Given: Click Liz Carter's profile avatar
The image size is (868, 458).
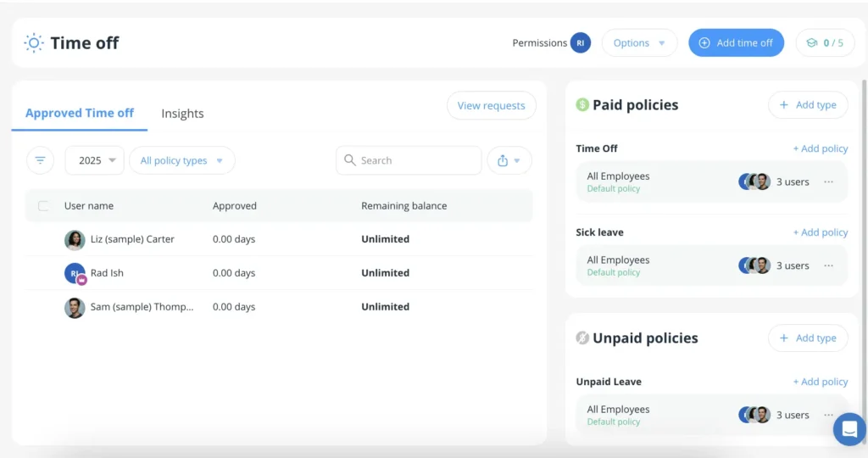Looking at the screenshot, I should point(75,239).
